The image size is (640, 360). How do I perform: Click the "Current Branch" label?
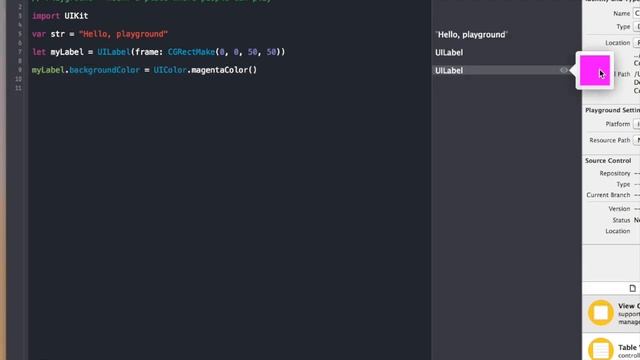click(x=608, y=195)
